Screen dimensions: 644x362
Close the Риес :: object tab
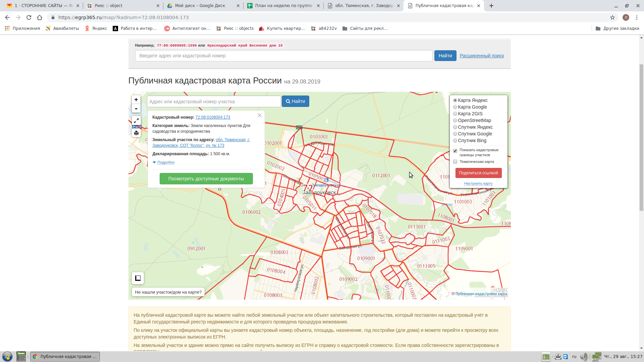[x=158, y=6]
